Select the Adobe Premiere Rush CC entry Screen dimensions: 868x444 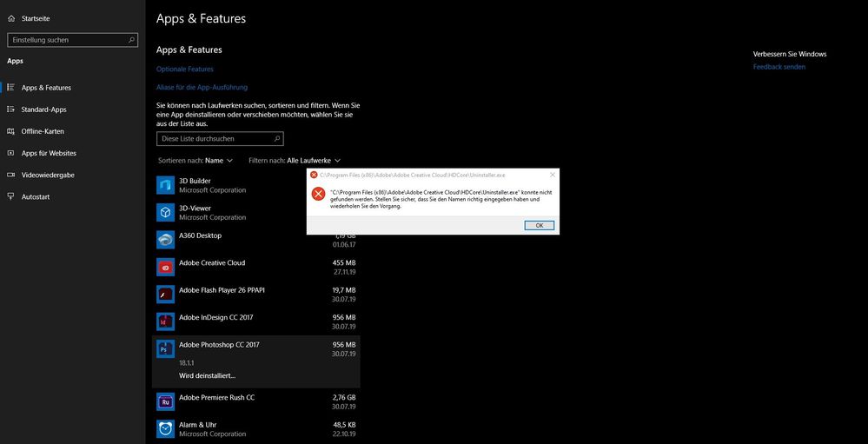click(255, 402)
